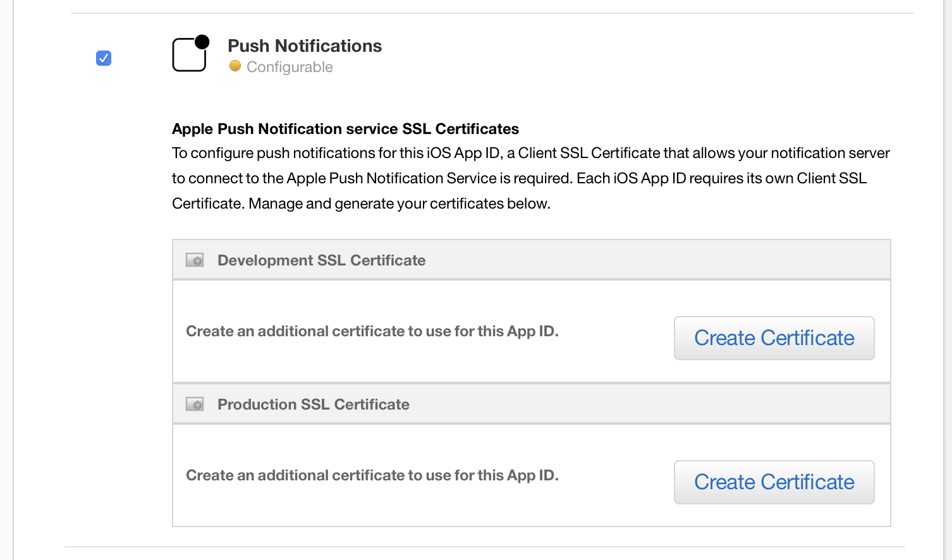Click the "Manage and generate your certificates below" sentence
Screen dimensions: 952x560
click(400, 204)
